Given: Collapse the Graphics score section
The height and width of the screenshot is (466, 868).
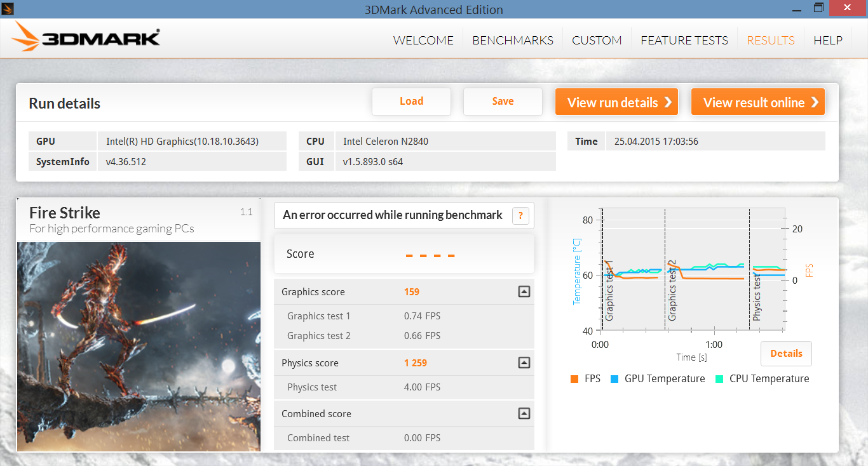Looking at the screenshot, I should click(524, 292).
